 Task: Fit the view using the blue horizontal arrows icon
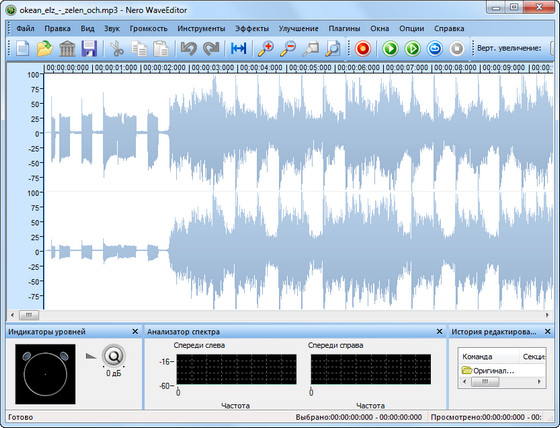239,49
